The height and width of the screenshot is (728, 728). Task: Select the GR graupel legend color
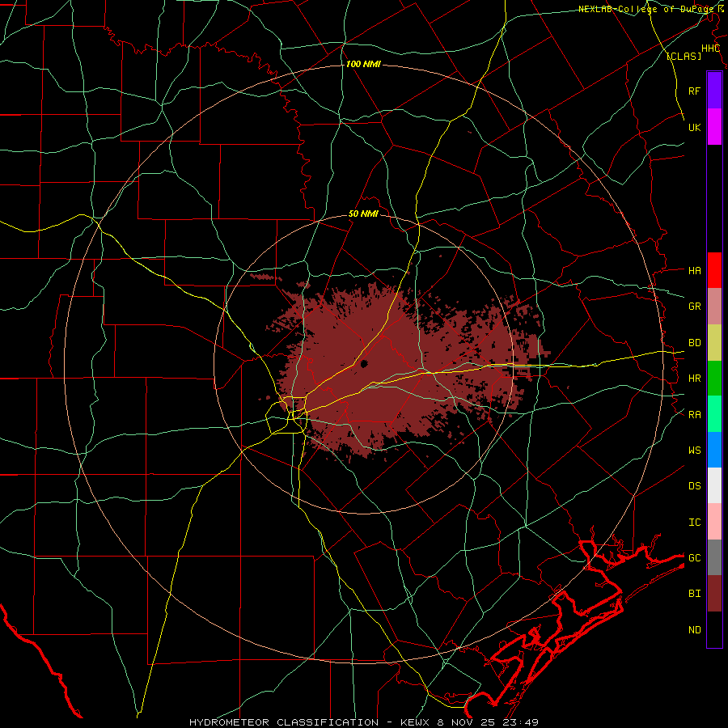pos(714,307)
